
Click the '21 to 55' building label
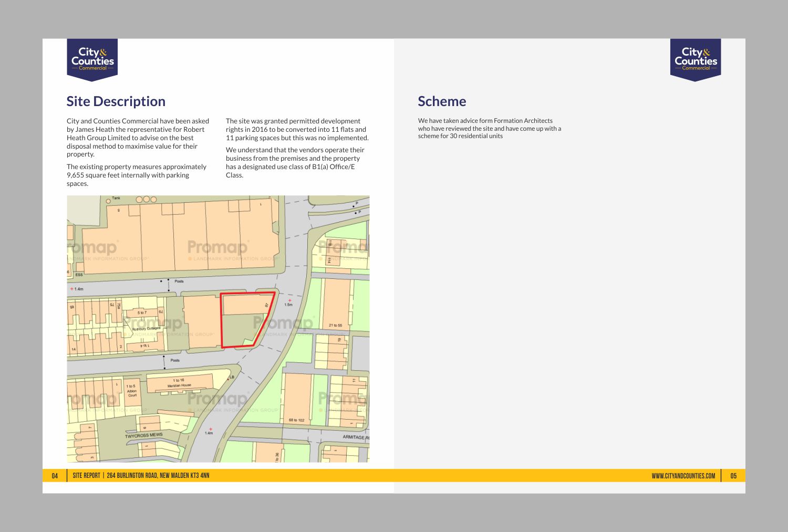click(335, 325)
